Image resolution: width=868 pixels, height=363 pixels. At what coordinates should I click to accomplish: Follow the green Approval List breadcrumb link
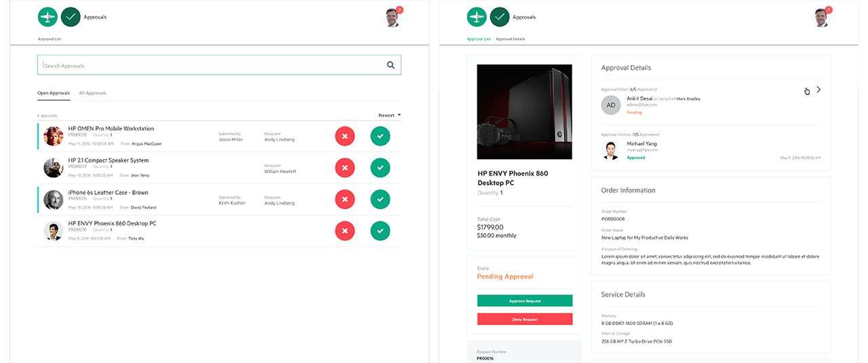(479, 39)
